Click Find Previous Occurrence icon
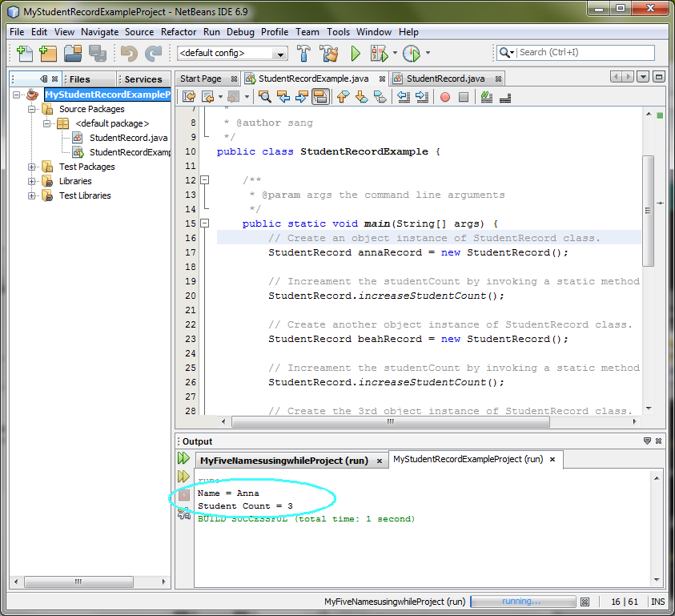The width and height of the screenshot is (675, 616). click(x=283, y=97)
